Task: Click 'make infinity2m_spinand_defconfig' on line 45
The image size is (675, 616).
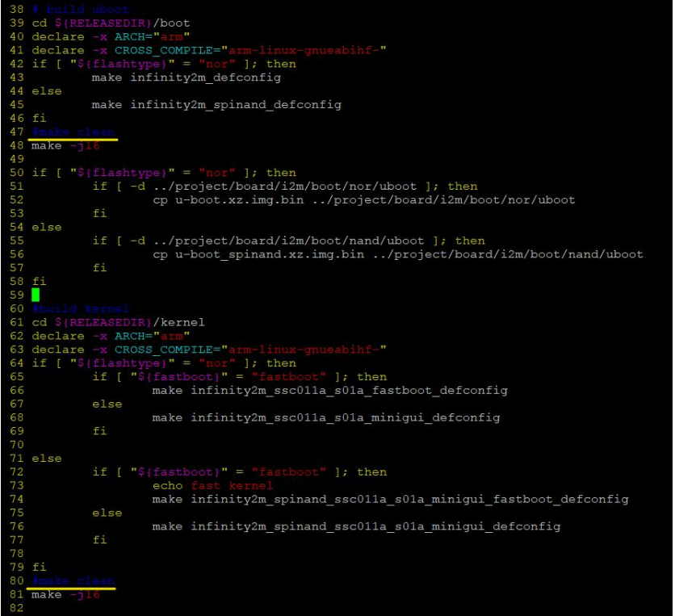Action: (x=216, y=105)
